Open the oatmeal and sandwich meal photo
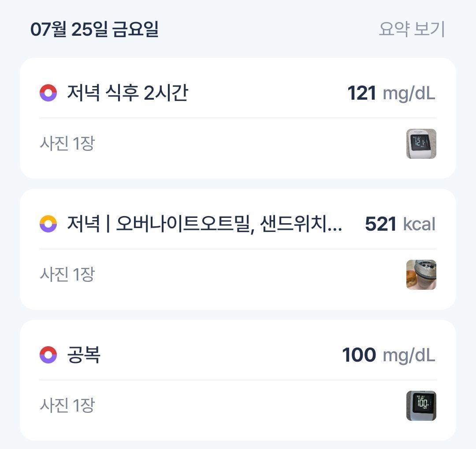The image size is (476, 449). 421,275
